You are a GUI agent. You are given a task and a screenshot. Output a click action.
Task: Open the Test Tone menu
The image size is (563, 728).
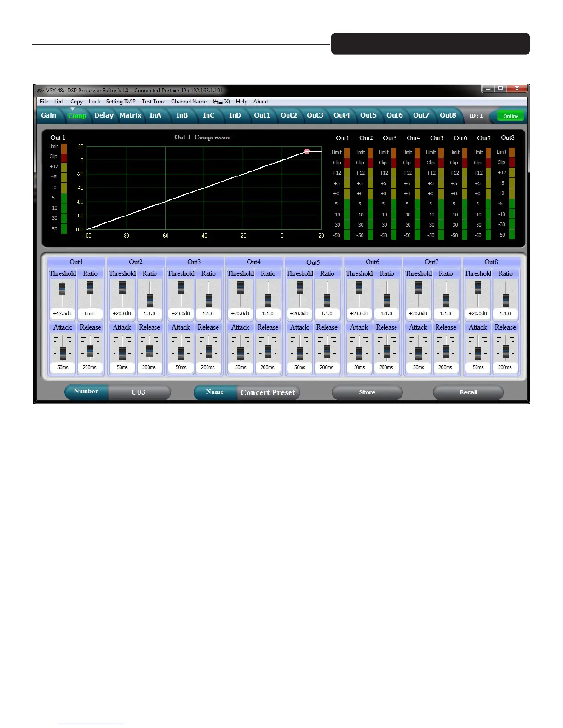pos(153,102)
